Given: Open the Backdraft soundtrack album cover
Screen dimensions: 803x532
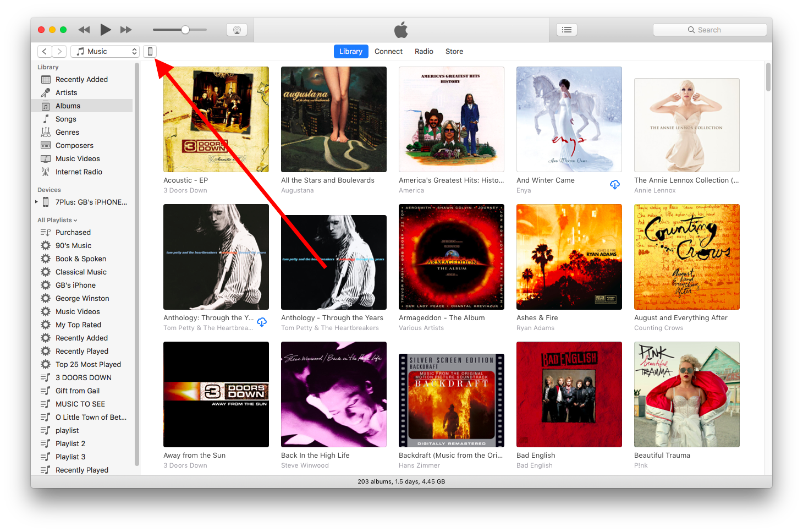Looking at the screenshot, I should 452,401.
